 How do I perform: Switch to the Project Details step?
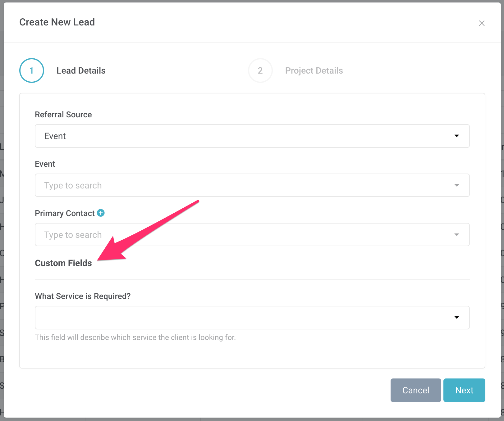click(314, 70)
